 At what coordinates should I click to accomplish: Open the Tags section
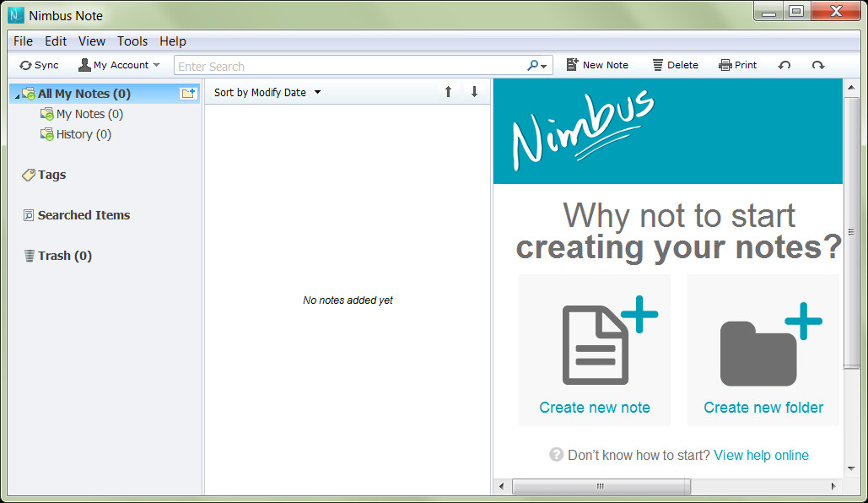[x=44, y=175]
